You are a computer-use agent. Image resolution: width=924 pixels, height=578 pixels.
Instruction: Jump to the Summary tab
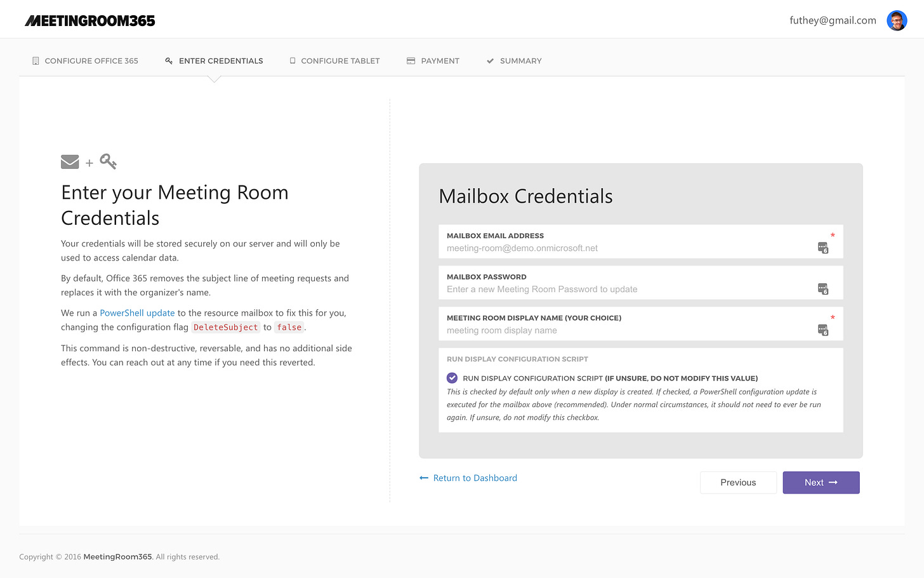[x=514, y=61]
